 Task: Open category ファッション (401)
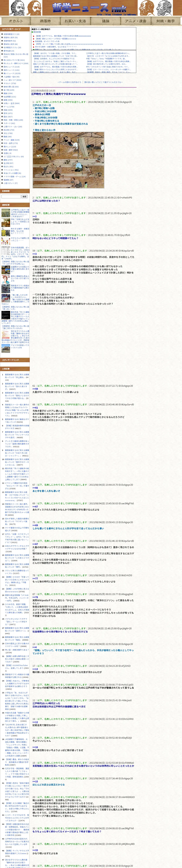tap(11, 170)
